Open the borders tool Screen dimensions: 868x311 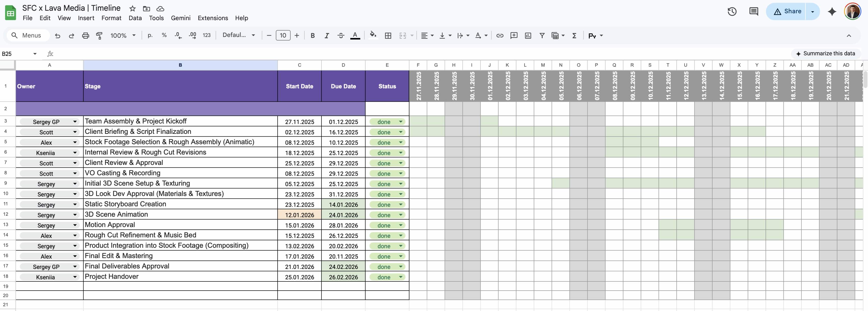coord(388,35)
